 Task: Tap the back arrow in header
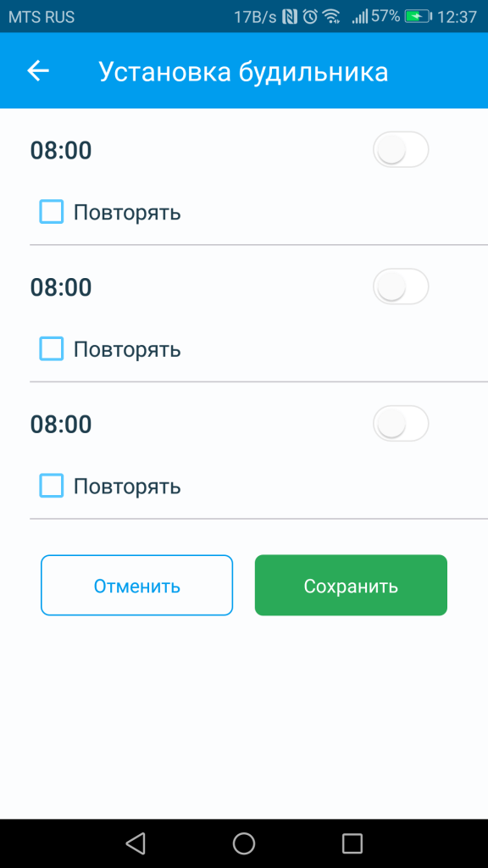(x=38, y=71)
